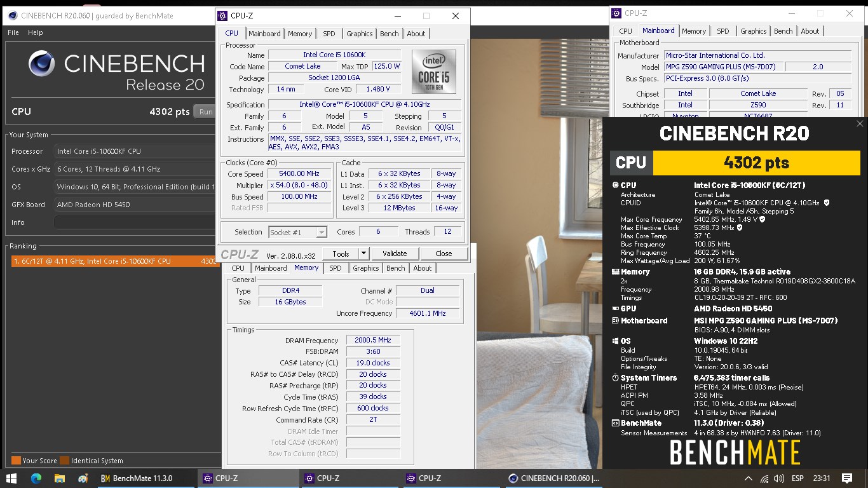The image size is (868, 488).
Task: Select About tab in front CPU-Z window
Action: click(416, 34)
